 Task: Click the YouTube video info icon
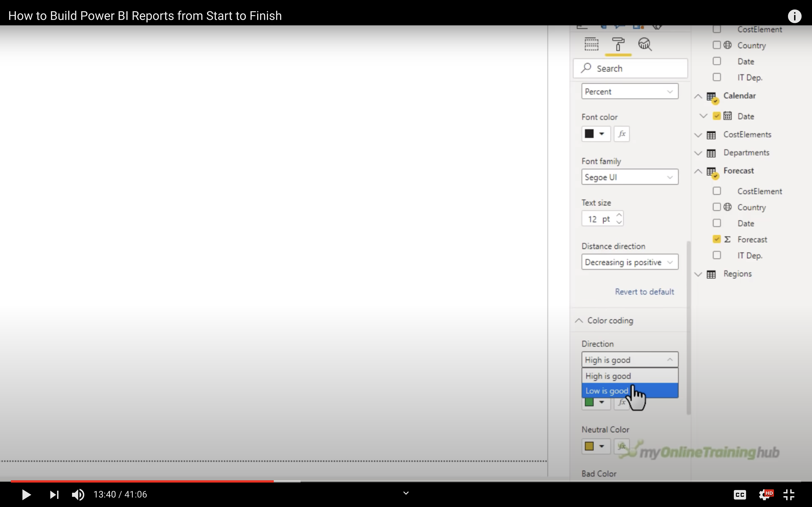click(794, 16)
